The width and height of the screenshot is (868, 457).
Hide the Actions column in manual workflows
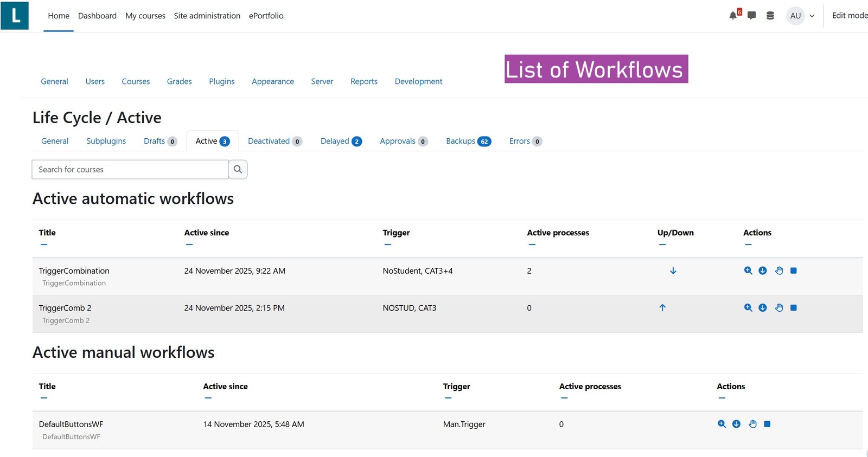(x=722, y=398)
